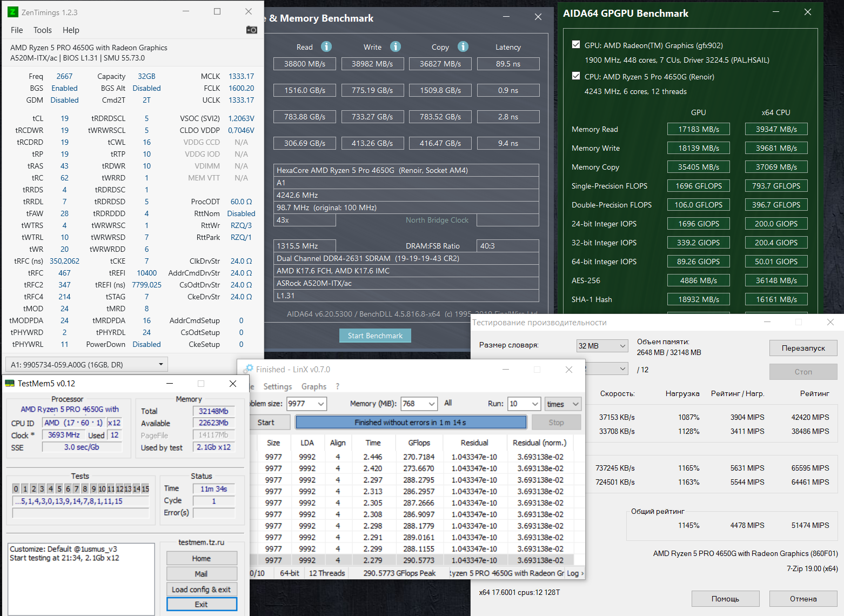The width and height of the screenshot is (844, 616).
Task: Click the 'RZQ/3' RttWr value in ZenTimings
Action: click(x=241, y=225)
